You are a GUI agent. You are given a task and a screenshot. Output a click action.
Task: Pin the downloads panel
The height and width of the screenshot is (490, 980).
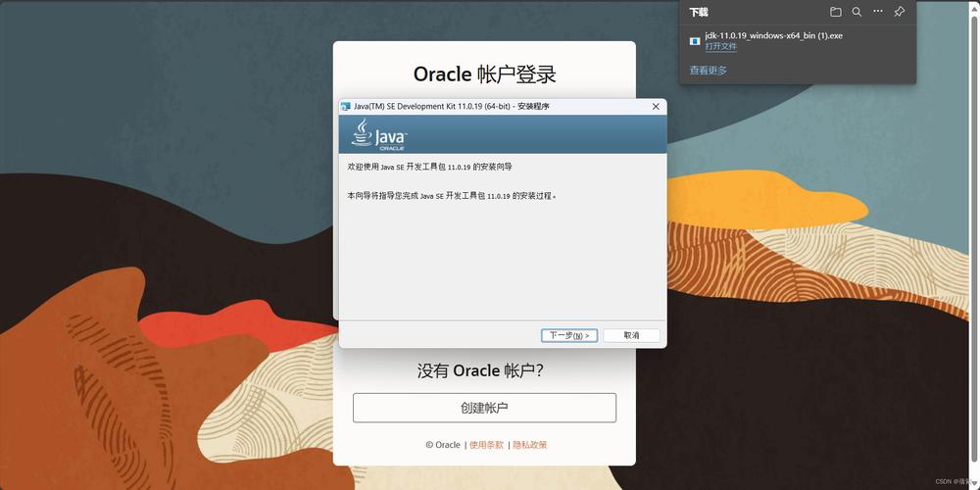point(899,12)
